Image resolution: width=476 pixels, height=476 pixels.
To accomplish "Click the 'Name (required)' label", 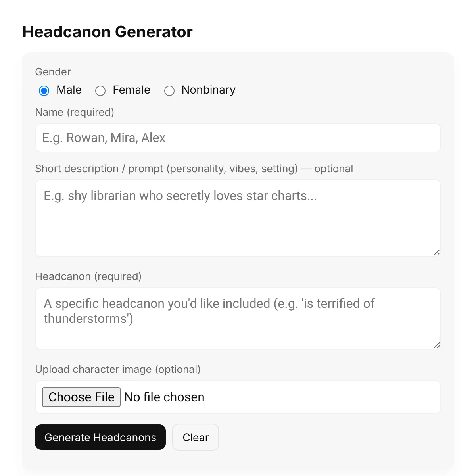I will [74, 112].
